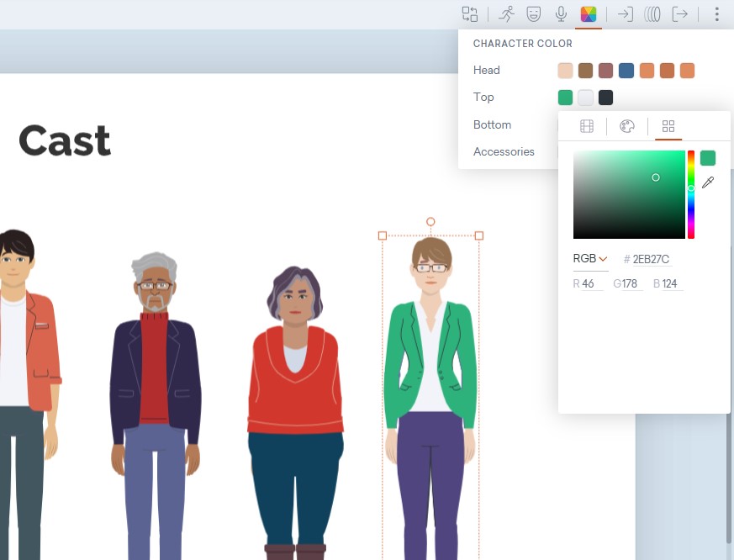Open the character expression mask icon

pyautogui.click(x=533, y=14)
